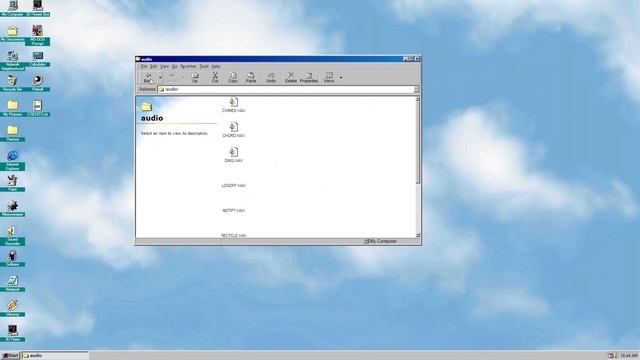Open the Tools menu

point(204,66)
